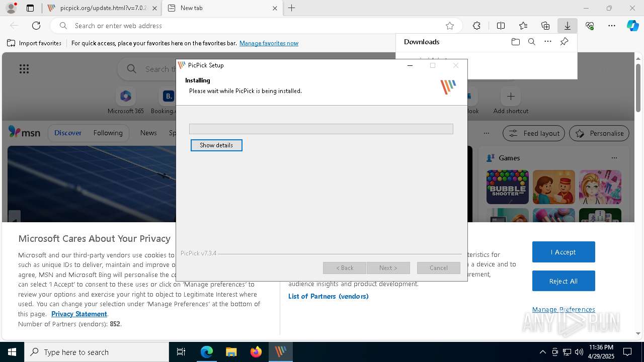Minimize the PicPick Setup window
The width and height of the screenshot is (644, 362).
tap(410, 65)
